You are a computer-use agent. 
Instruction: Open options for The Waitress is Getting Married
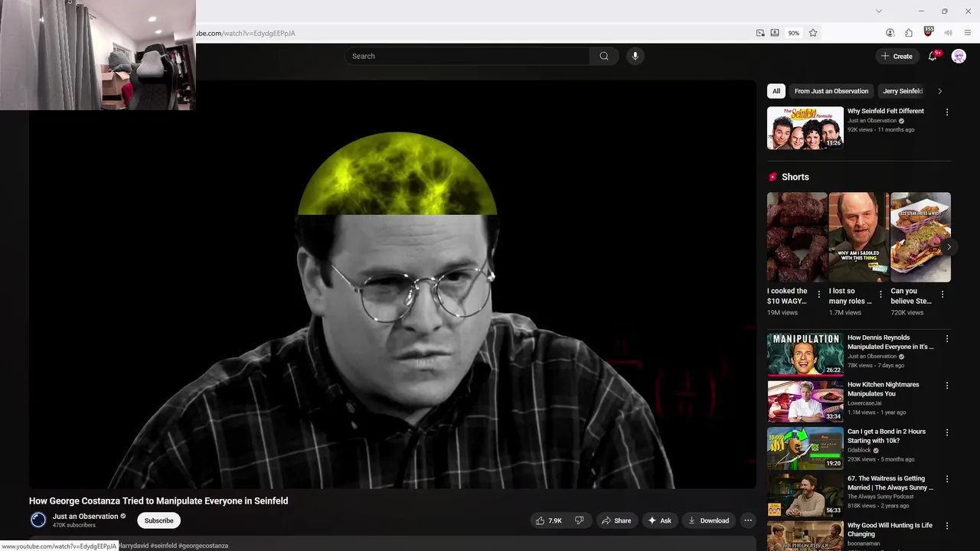point(947,479)
